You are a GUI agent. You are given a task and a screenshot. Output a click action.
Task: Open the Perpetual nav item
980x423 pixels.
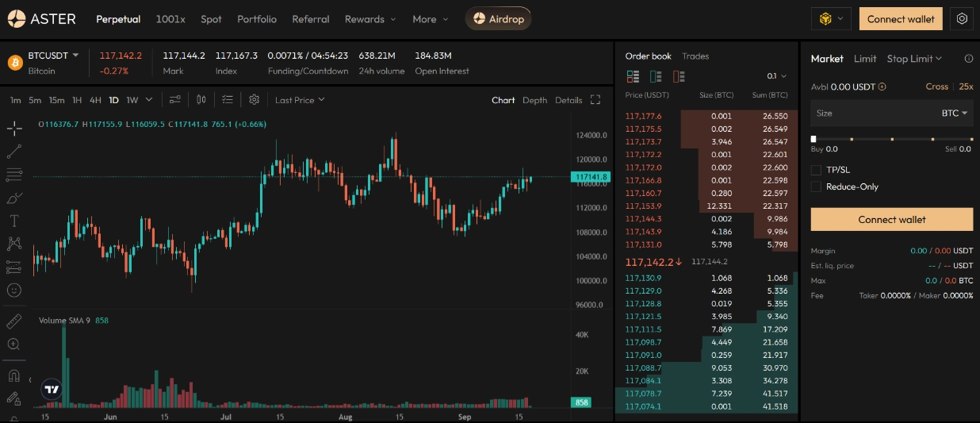(118, 19)
